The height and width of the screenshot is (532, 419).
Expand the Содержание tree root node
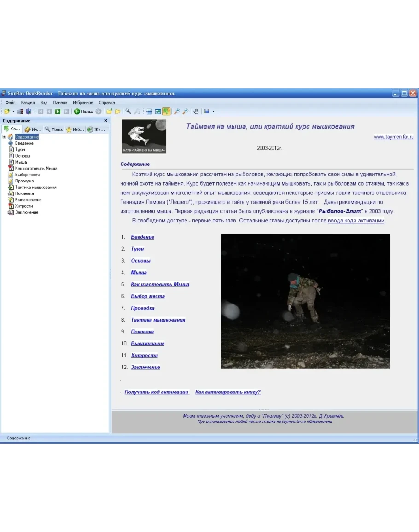click(x=4, y=137)
